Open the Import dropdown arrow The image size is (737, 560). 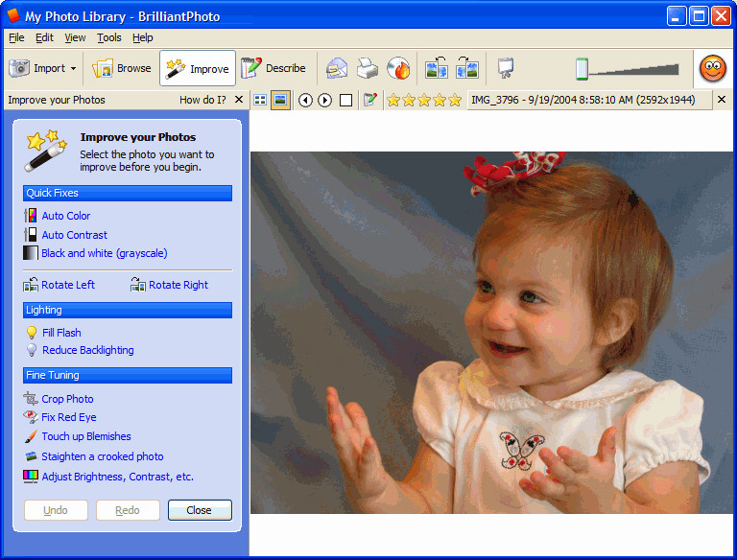point(73,69)
